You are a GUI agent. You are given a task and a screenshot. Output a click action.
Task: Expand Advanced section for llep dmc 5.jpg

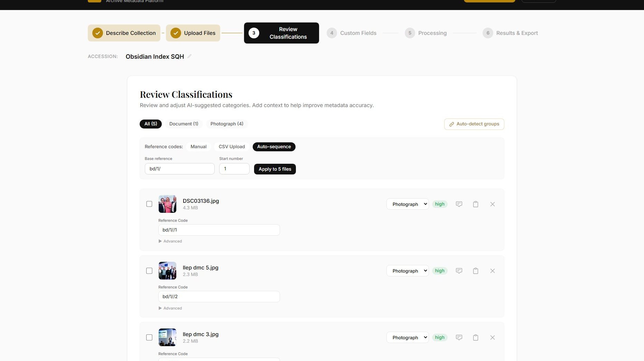[170, 308]
